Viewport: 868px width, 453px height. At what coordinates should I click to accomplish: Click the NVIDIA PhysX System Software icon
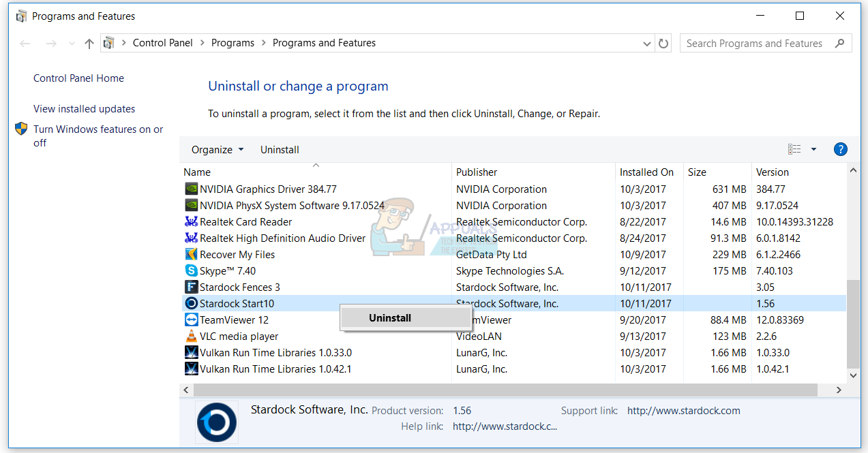192,206
